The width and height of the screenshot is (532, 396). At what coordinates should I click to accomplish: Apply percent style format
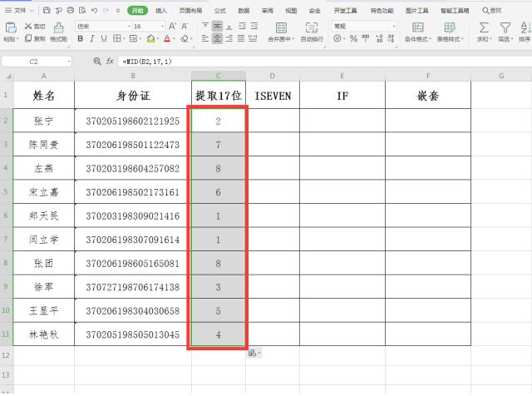click(x=353, y=39)
